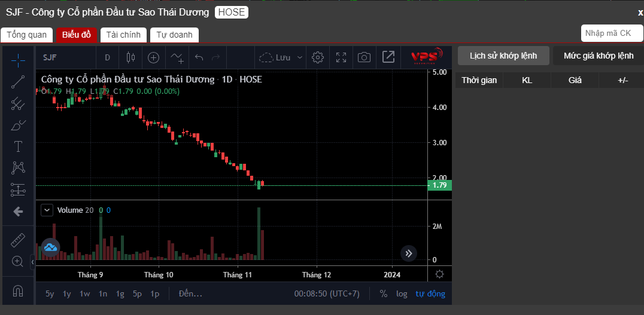Open the ruler measure tool
Viewport: 644px width, 315px height.
coord(18,240)
